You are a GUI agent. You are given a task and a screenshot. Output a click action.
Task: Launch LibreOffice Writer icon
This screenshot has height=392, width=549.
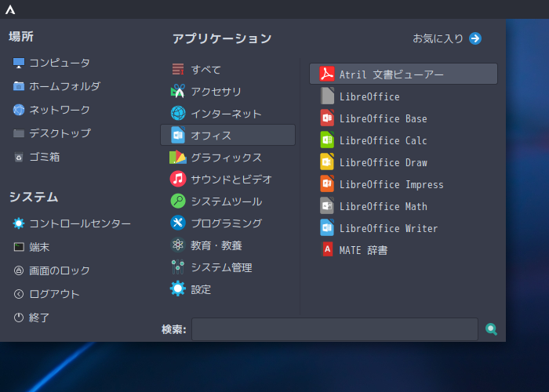pos(327,228)
